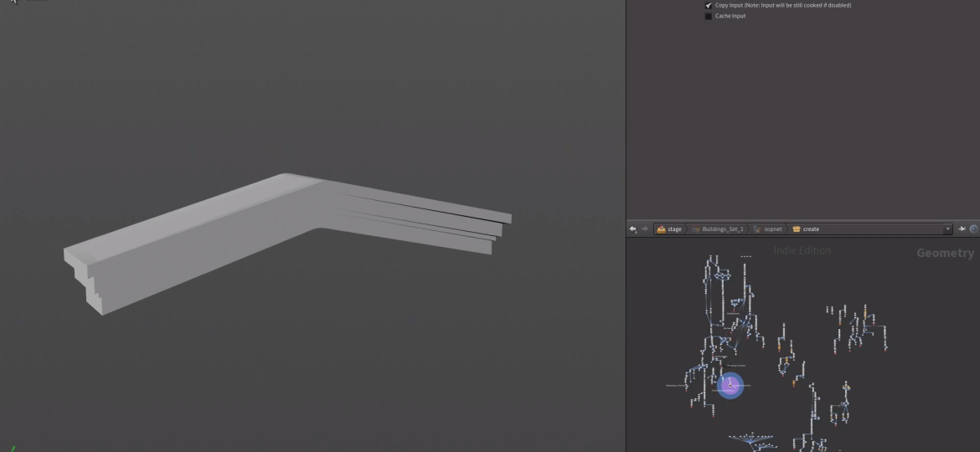This screenshot has width=980, height=452.
Task: Click the create folder icon in the path
Action: pos(797,229)
